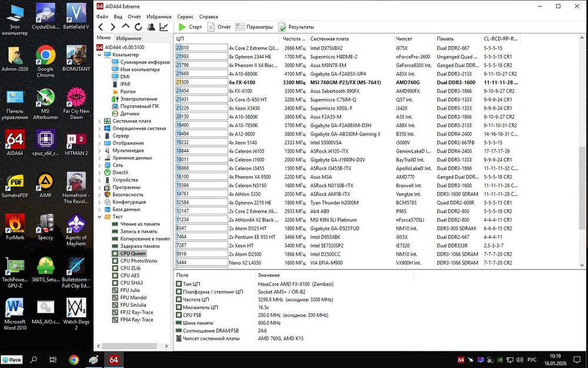
Task: Open AIMP player desktop icon
Action: pos(45,185)
